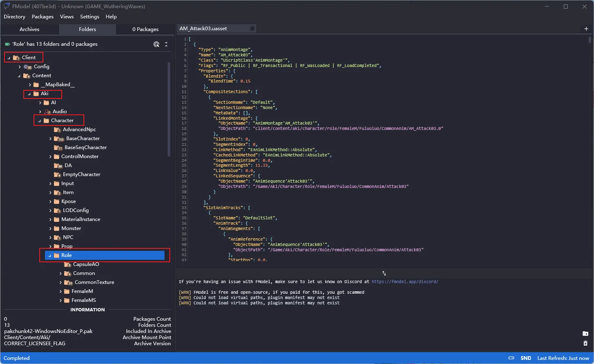
Task: Click the collapse-all arrows icon in folders panel
Action: (x=166, y=44)
